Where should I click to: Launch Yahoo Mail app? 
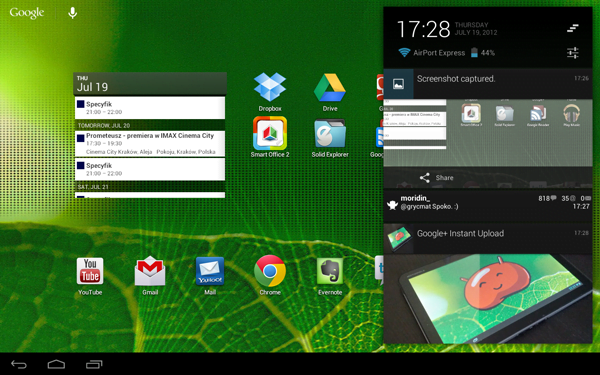click(210, 276)
